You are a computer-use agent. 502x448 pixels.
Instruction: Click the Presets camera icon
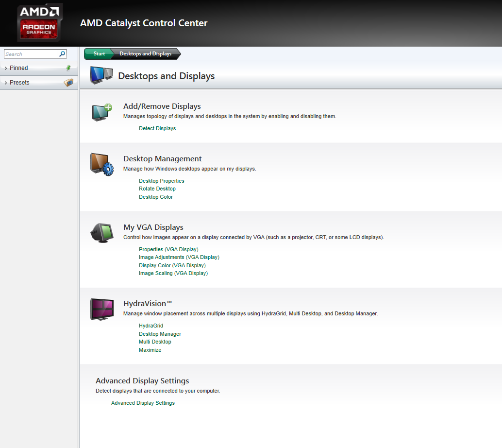pyautogui.click(x=68, y=83)
